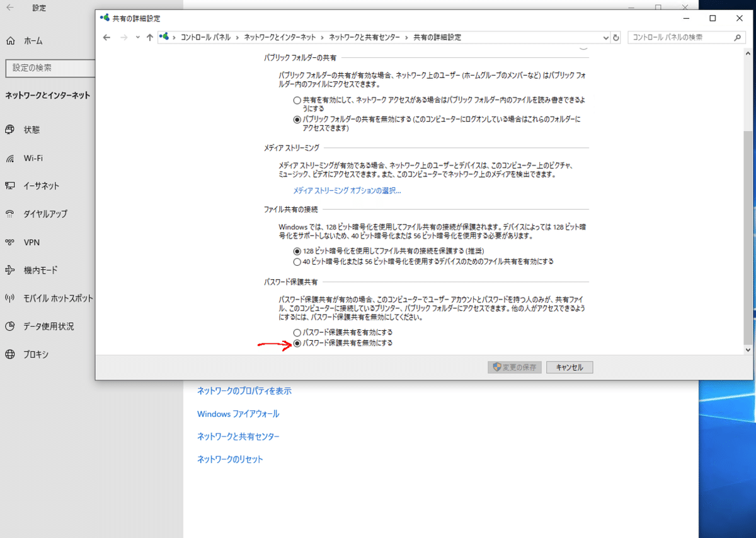The height and width of the screenshot is (538, 756).
Task: Open ネットワークのプロパティを表示 link in Settings
Action: pos(244,391)
